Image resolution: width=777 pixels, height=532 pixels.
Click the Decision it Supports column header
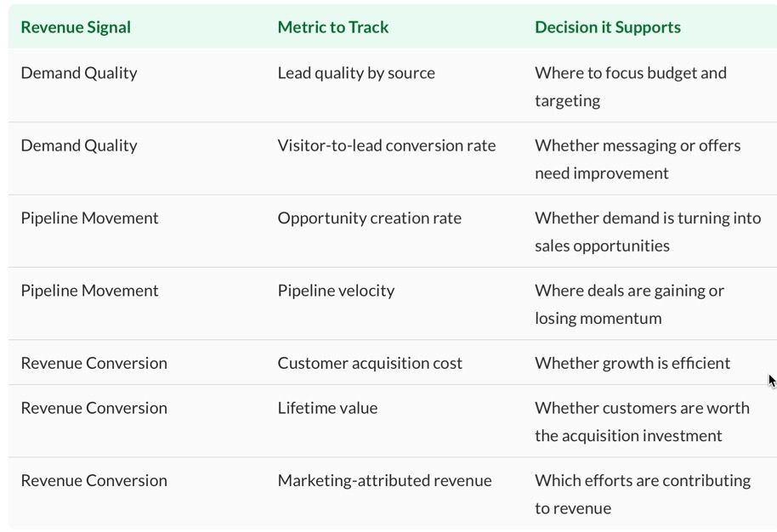(608, 27)
